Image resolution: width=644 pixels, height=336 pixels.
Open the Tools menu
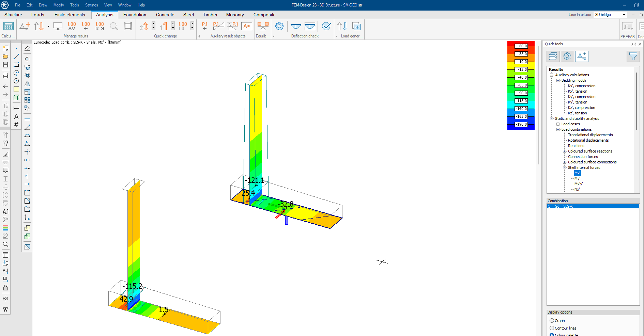75,5
